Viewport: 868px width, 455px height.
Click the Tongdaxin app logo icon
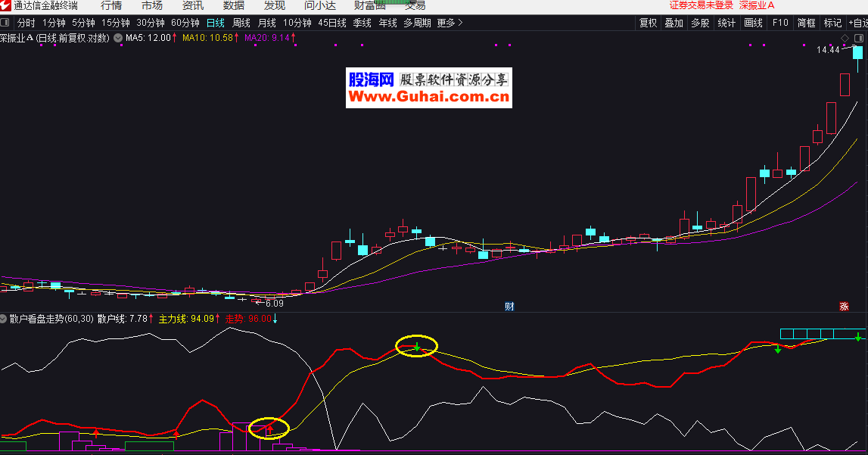click(x=6, y=5)
